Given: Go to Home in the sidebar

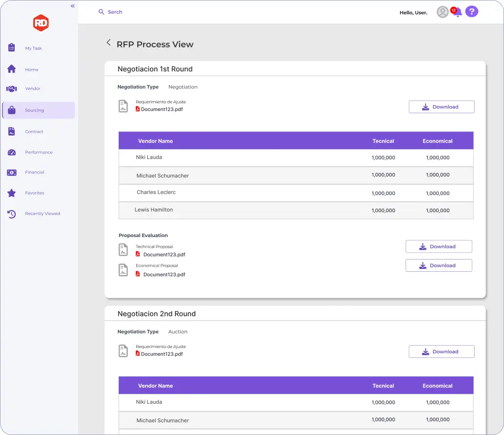Looking at the screenshot, I should pyautogui.click(x=31, y=69).
